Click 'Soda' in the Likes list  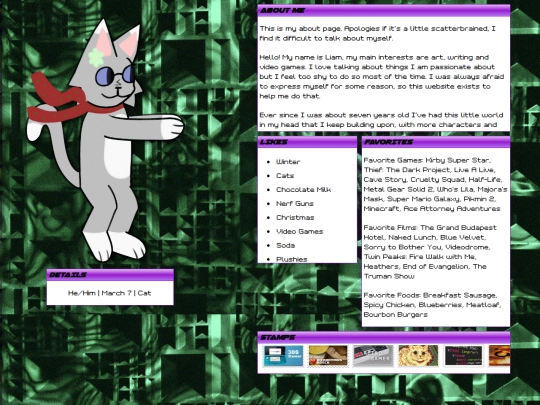[x=285, y=246]
